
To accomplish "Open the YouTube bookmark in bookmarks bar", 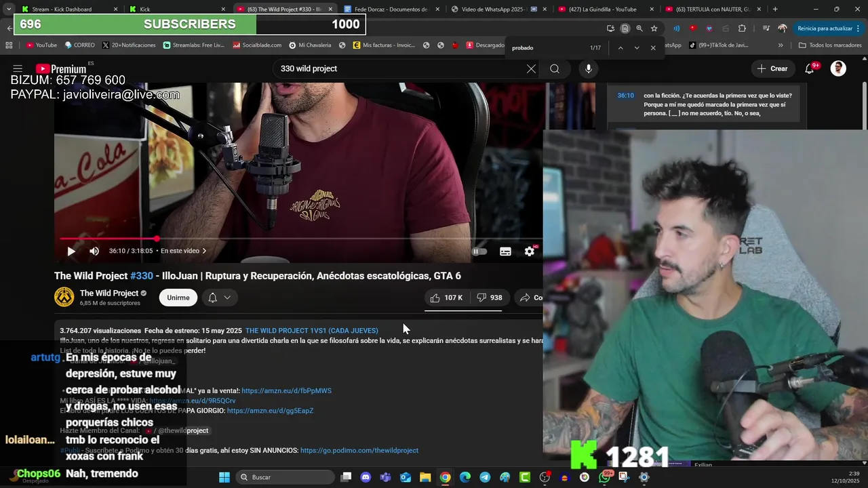I will pyautogui.click(x=41, y=45).
